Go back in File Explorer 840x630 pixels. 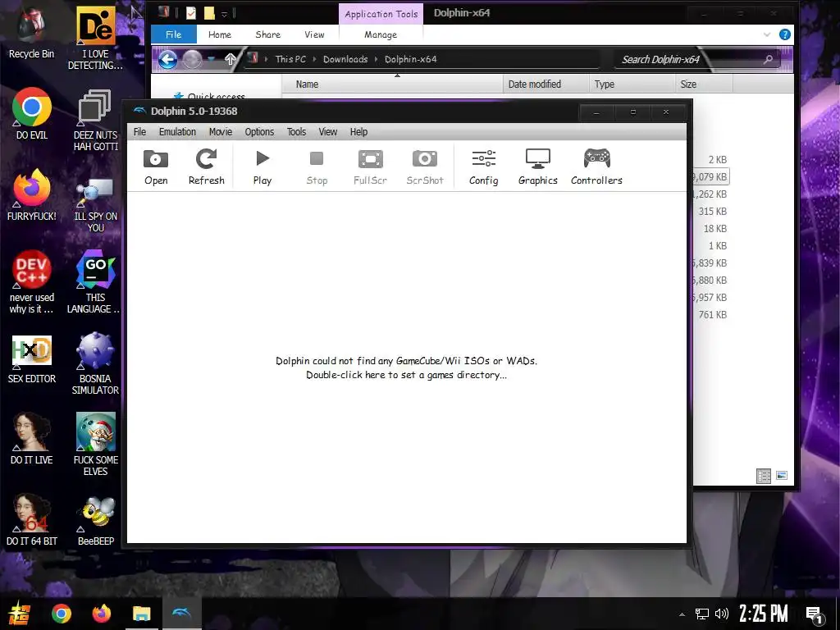pos(167,59)
